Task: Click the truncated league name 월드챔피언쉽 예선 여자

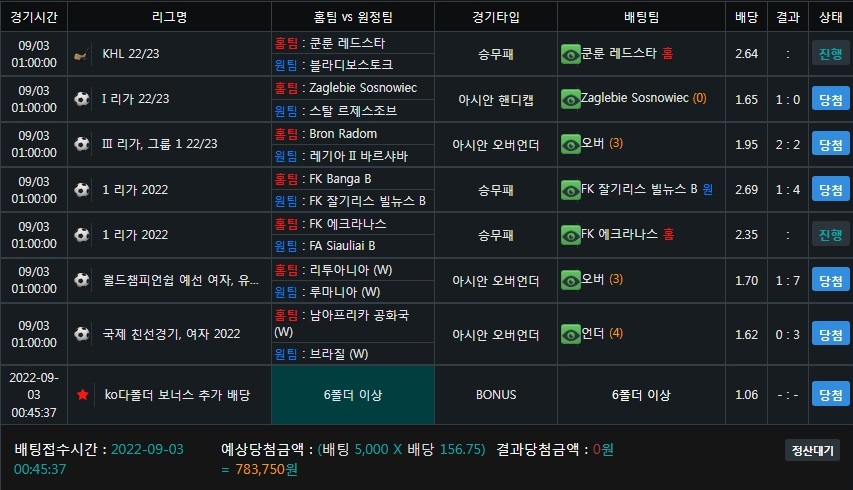Action: [181, 280]
